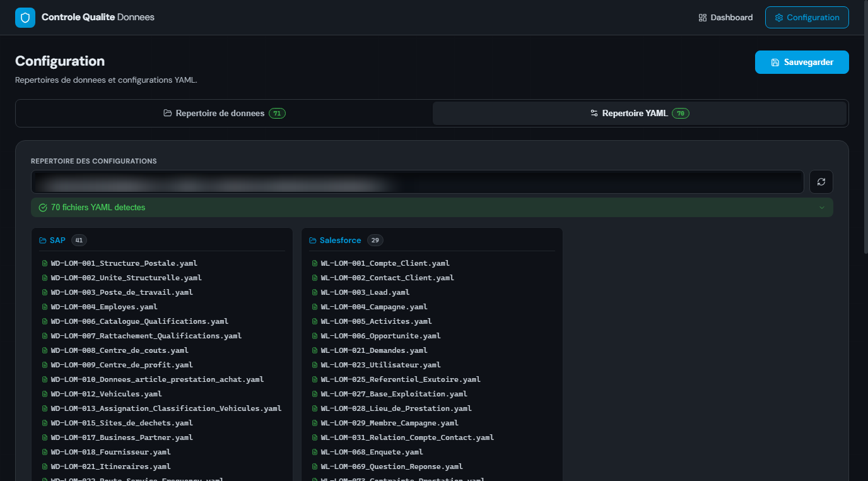Select WL-LOM-004_Campagne.yaml file name
The image size is (868, 481).
(x=374, y=307)
